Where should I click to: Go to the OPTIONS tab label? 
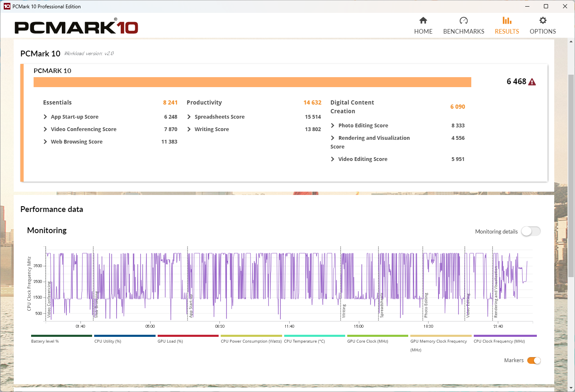(543, 32)
